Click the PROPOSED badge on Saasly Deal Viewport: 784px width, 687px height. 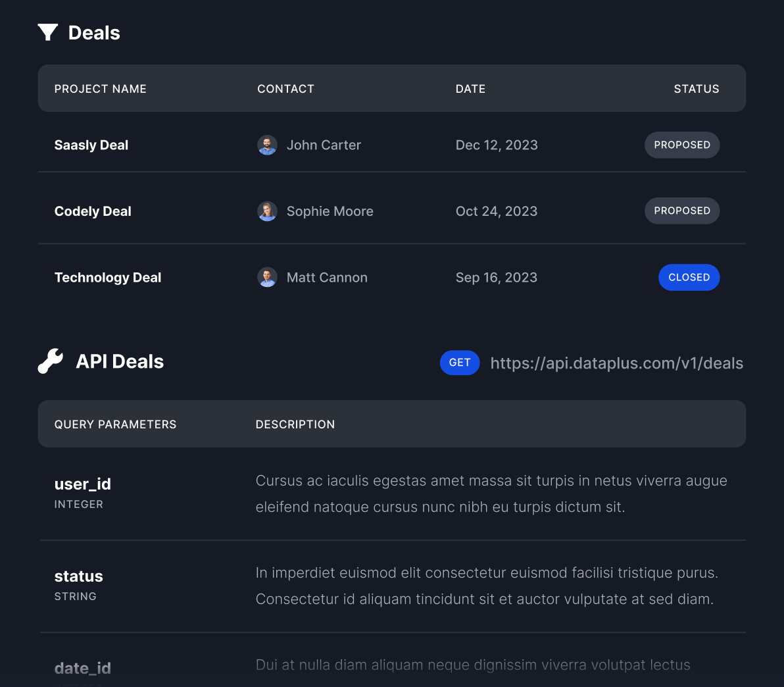tap(682, 145)
